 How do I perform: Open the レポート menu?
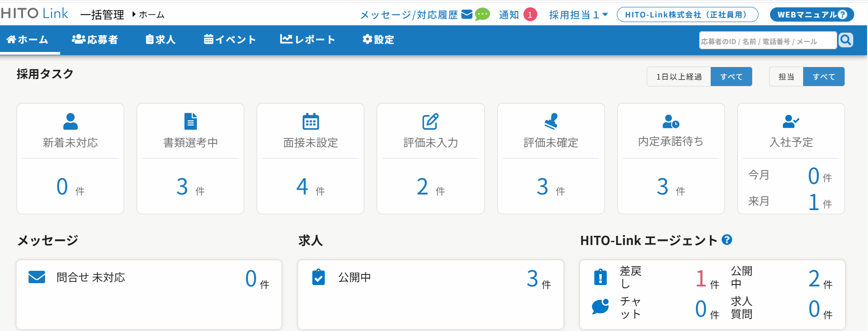pyautogui.click(x=308, y=40)
